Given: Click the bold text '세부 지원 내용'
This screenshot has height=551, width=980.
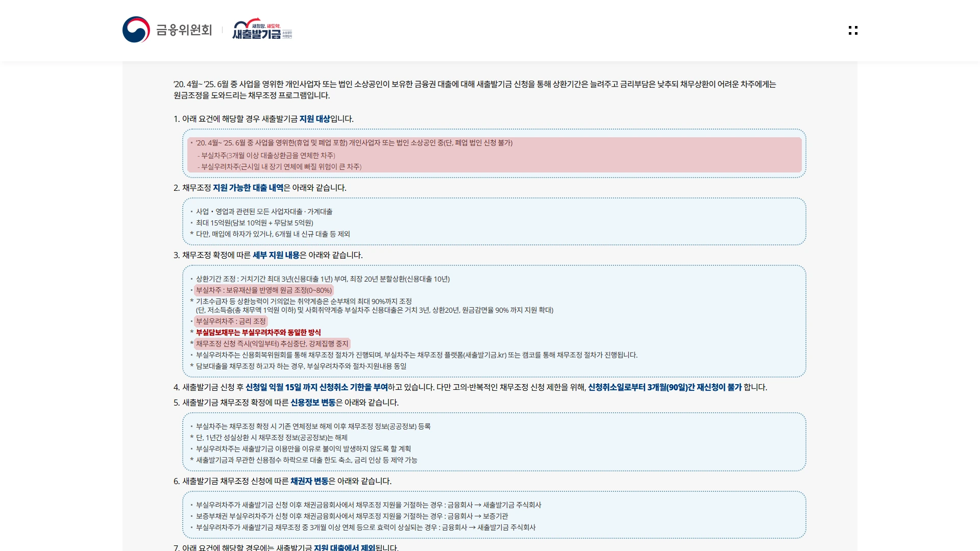Looking at the screenshot, I should point(276,255).
